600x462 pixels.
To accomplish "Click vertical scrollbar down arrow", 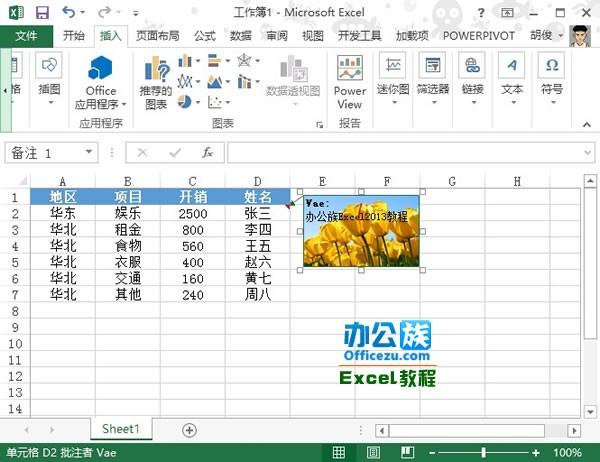I will coord(590,412).
